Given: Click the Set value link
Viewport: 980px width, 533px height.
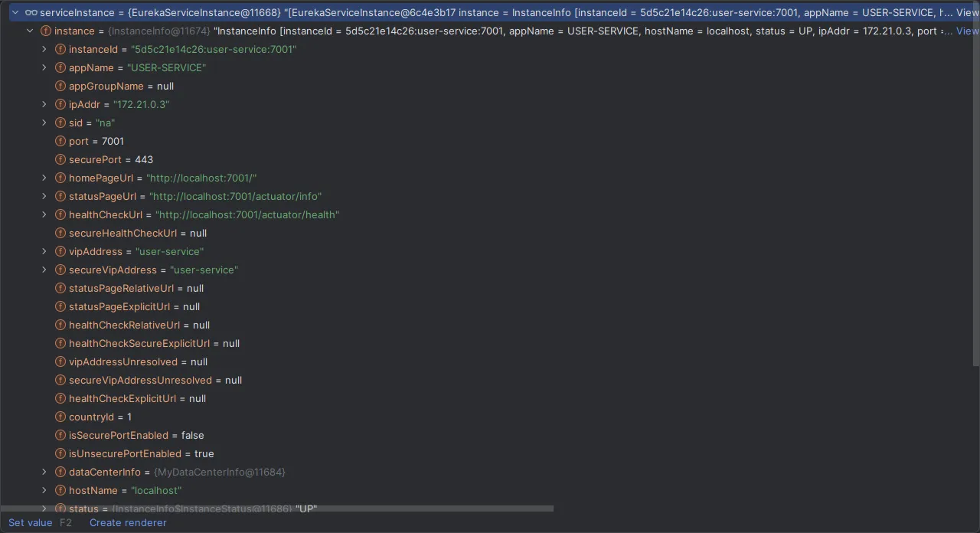Looking at the screenshot, I should click(x=30, y=522).
